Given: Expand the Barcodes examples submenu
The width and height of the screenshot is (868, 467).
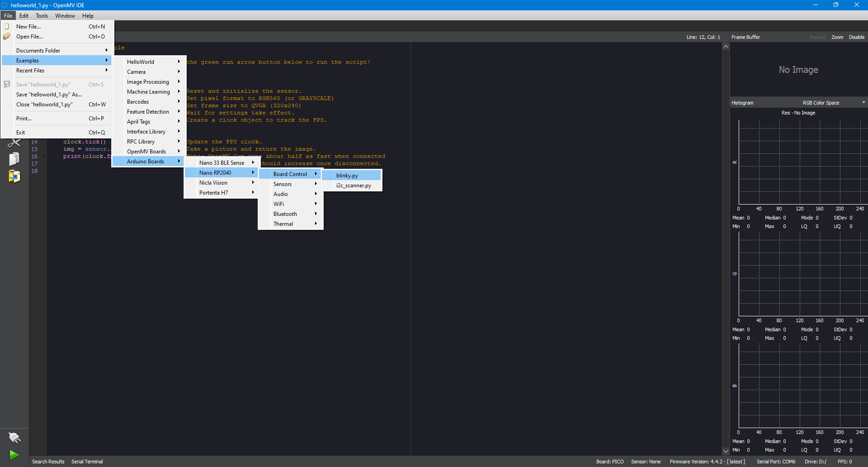Looking at the screenshot, I should pyautogui.click(x=148, y=102).
